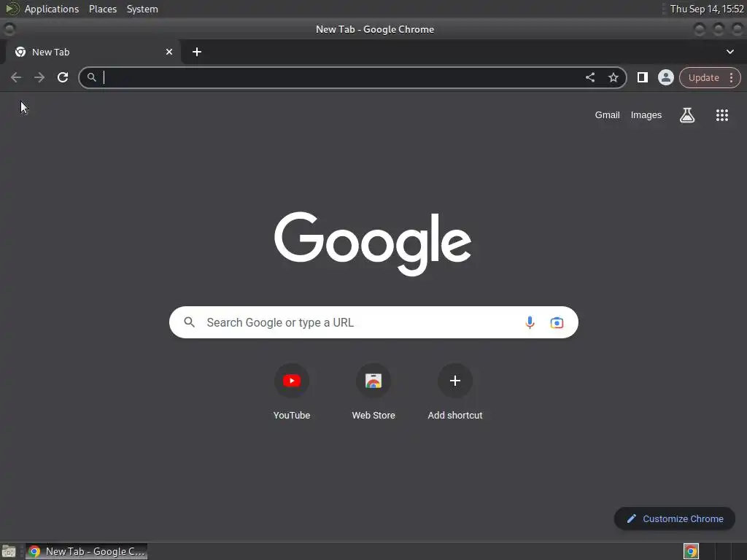
Task: Click the distro logo in top panel
Action: (x=12, y=9)
